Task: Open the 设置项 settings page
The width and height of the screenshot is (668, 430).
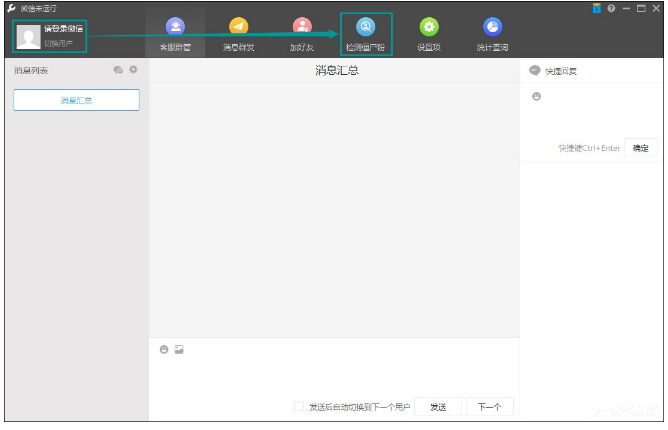Action: [x=429, y=34]
